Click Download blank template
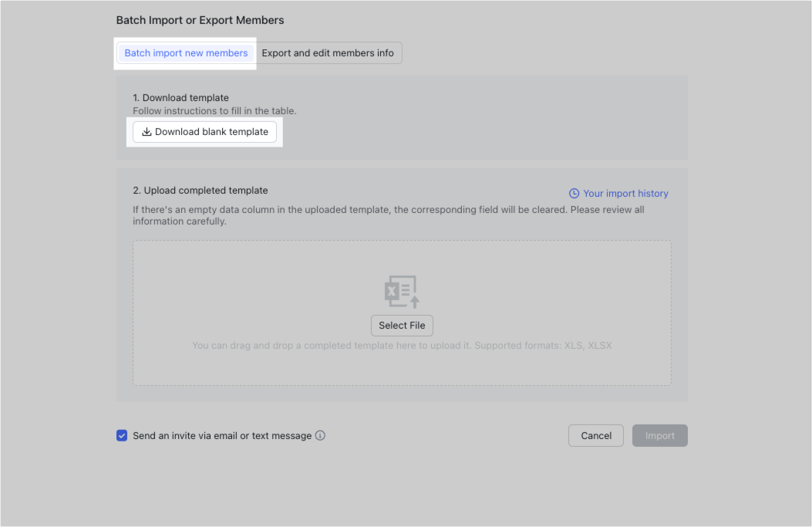The height and width of the screenshot is (527, 812). [x=204, y=132]
